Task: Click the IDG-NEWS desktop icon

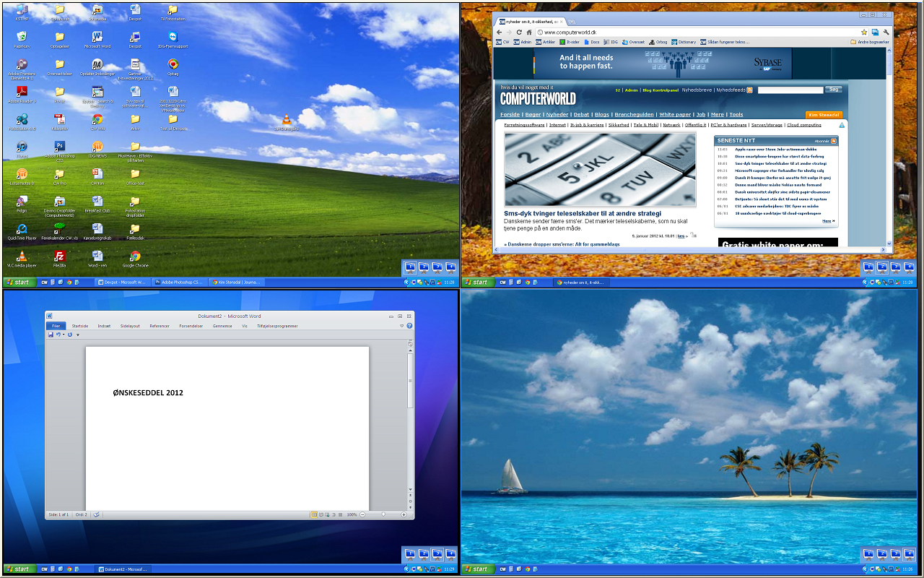Action: [x=97, y=149]
